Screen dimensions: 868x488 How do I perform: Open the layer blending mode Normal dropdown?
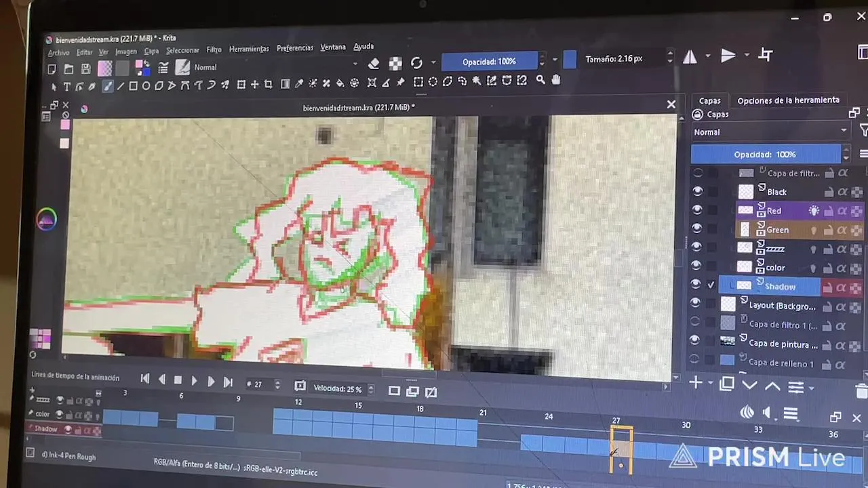tap(770, 131)
